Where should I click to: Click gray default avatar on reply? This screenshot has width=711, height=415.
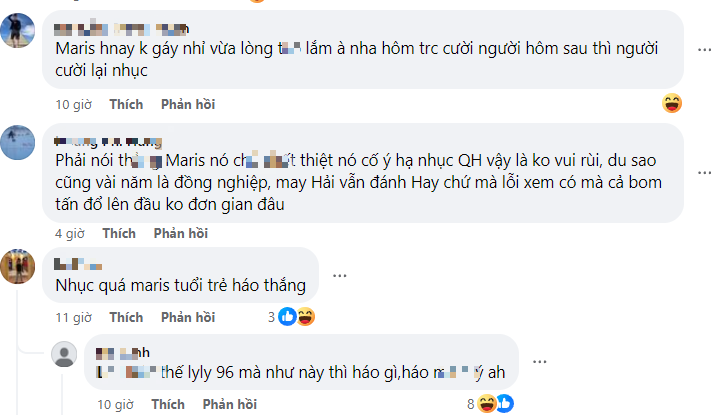[65, 355]
